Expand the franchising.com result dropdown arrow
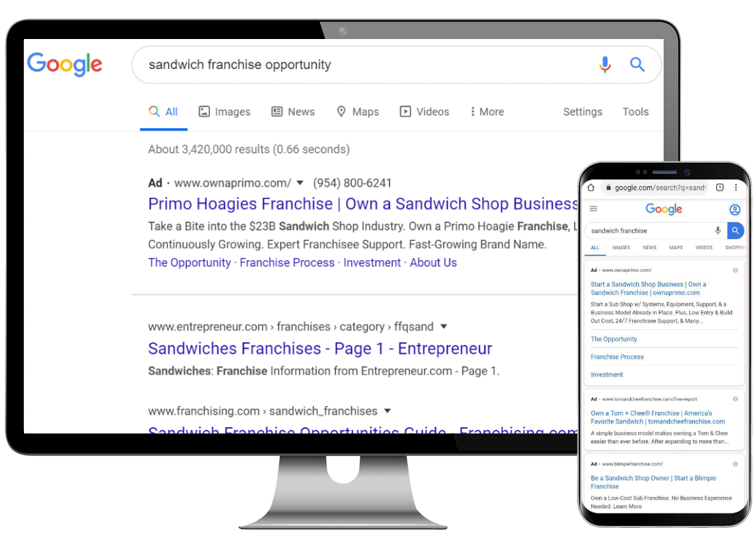The image size is (756, 545). 387,411
